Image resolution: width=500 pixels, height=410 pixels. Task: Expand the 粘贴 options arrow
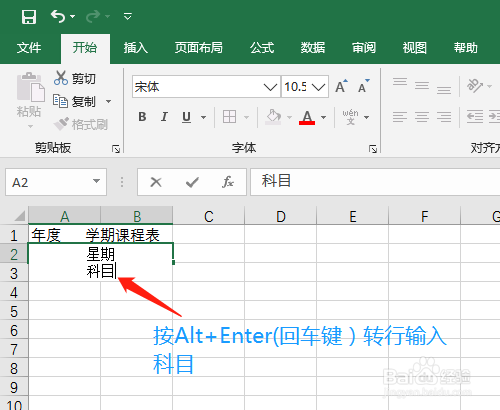pyautogui.click(x=30, y=126)
